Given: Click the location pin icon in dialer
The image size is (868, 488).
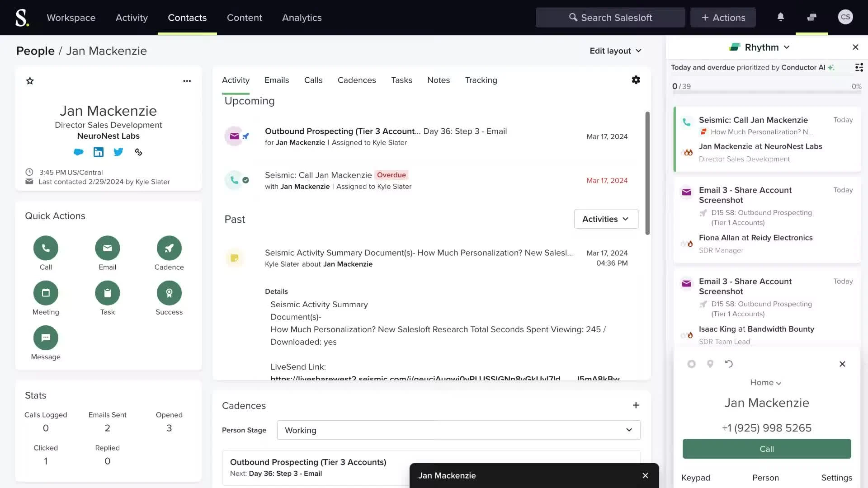Looking at the screenshot, I should (x=710, y=364).
